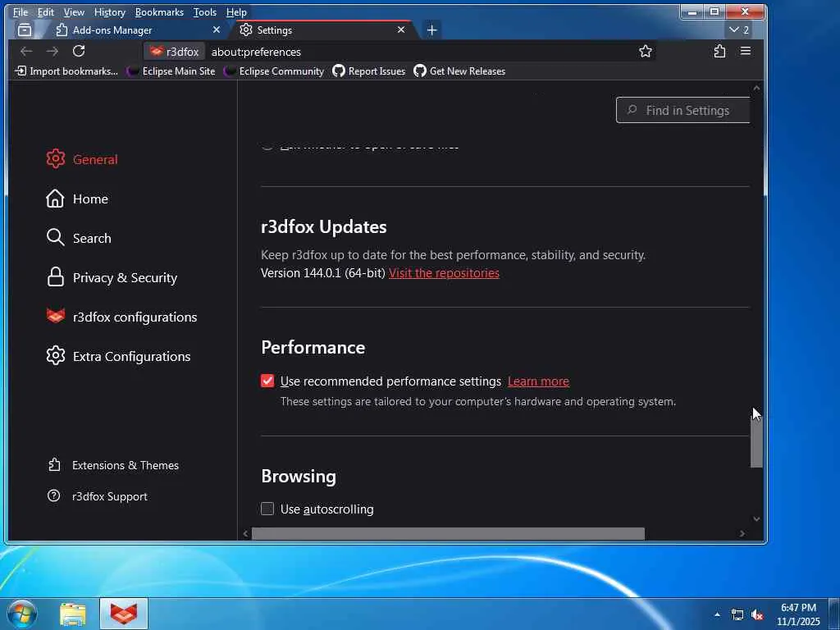The image size is (840, 630).
Task: Open Extensions & Themes from sidebar
Action: click(x=113, y=466)
